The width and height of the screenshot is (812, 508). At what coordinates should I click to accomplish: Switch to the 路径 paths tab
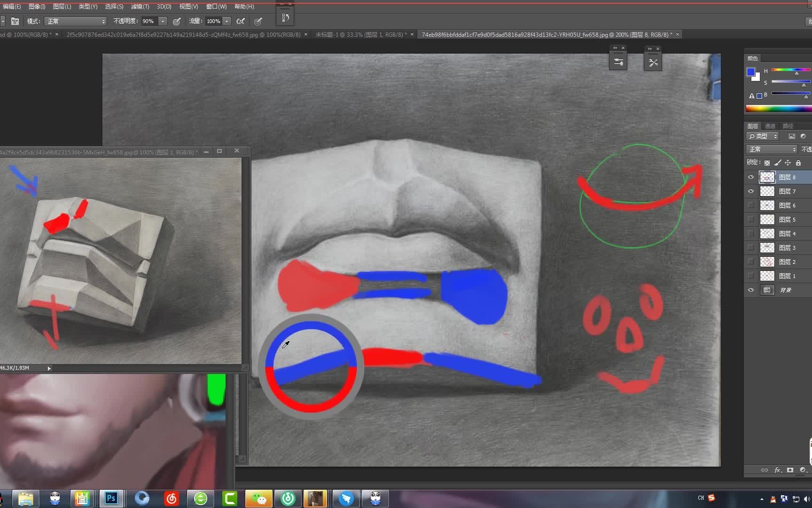(788, 126)
